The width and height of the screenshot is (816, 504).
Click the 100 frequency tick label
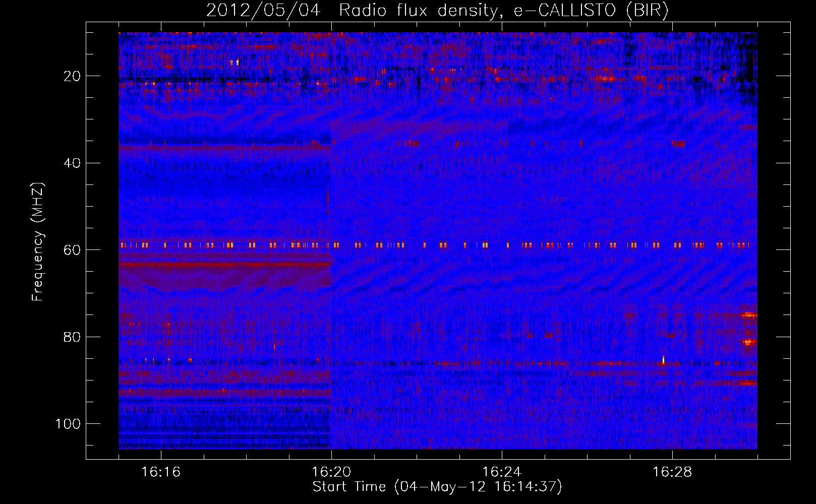pyautogui.click(x=68, y=424)
